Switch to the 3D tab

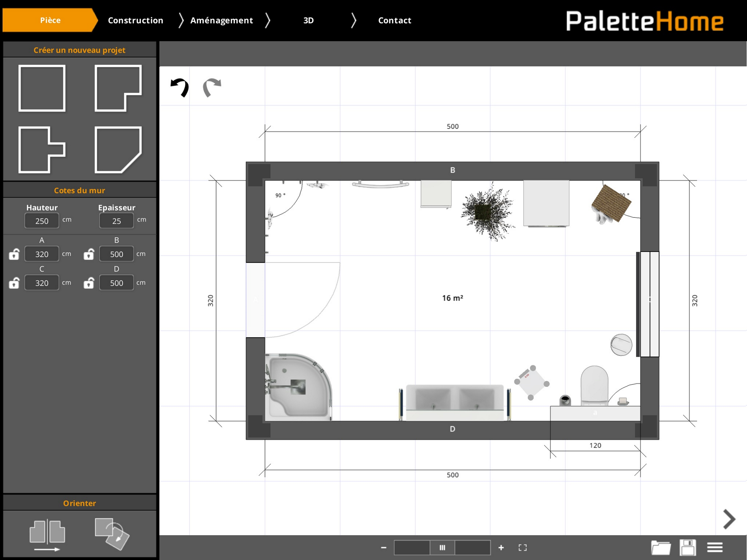[x=308, y=20]
